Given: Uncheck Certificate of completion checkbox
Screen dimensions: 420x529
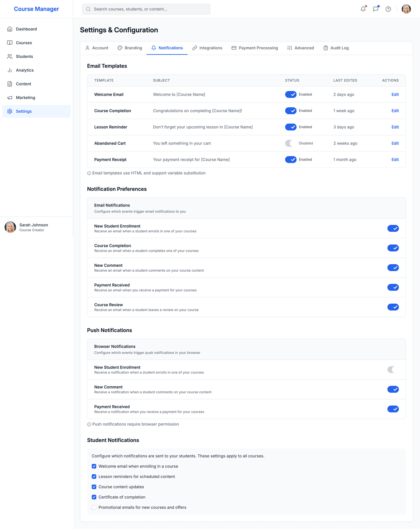Looking at the screenshot, I should click(94, 497).
